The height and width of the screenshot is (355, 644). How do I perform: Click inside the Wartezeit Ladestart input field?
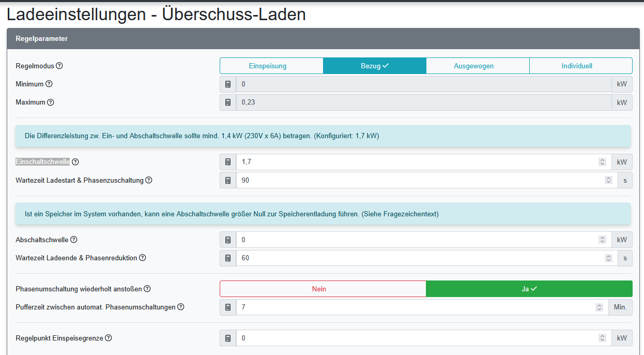pos(362,180)
